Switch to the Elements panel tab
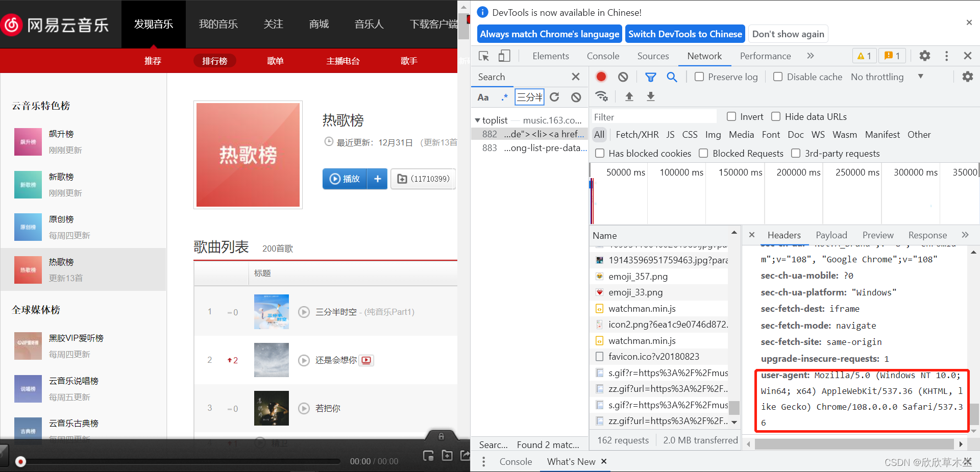This screenshot has width=980, height=472. click(550, 56)
